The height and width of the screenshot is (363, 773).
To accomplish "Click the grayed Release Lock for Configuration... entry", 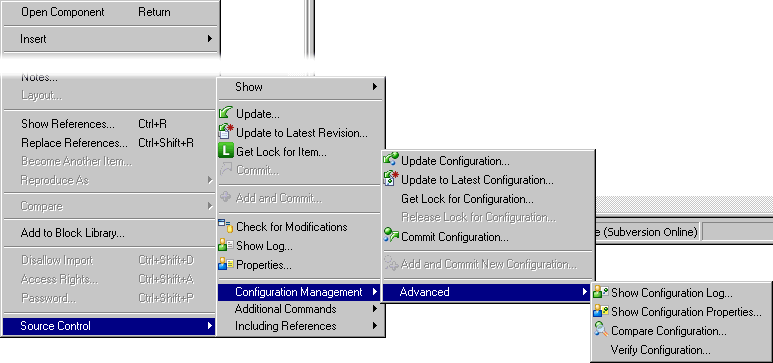I will click(x=488, y=217).
